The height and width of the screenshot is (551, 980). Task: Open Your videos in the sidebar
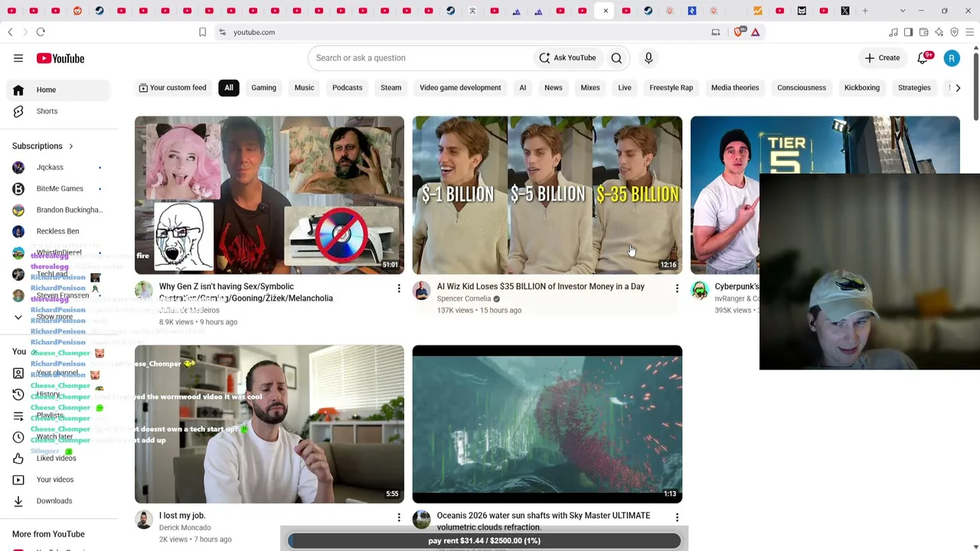(x=57, y=479)
